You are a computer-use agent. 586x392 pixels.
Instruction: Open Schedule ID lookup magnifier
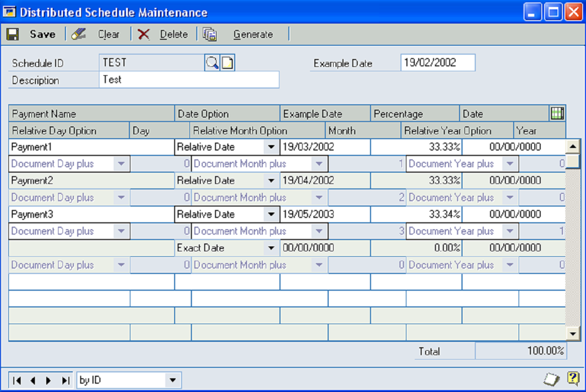click(x=212, y=63)
